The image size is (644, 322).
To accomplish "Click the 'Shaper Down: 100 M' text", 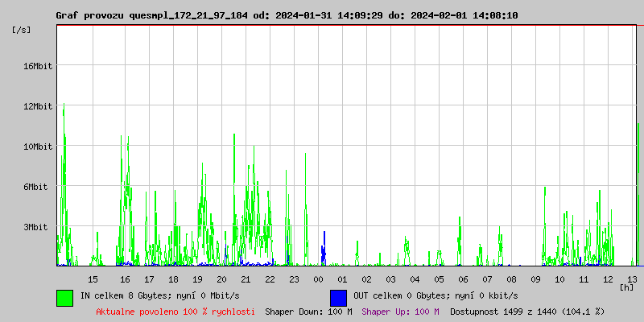I will (308, 312).
